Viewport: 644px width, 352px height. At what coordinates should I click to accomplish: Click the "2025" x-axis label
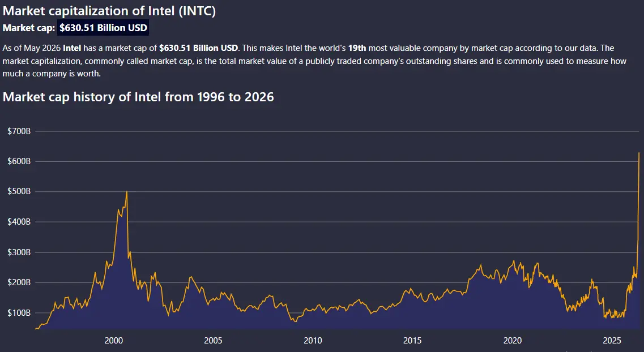pyautogui.click(x=612, y=341)
